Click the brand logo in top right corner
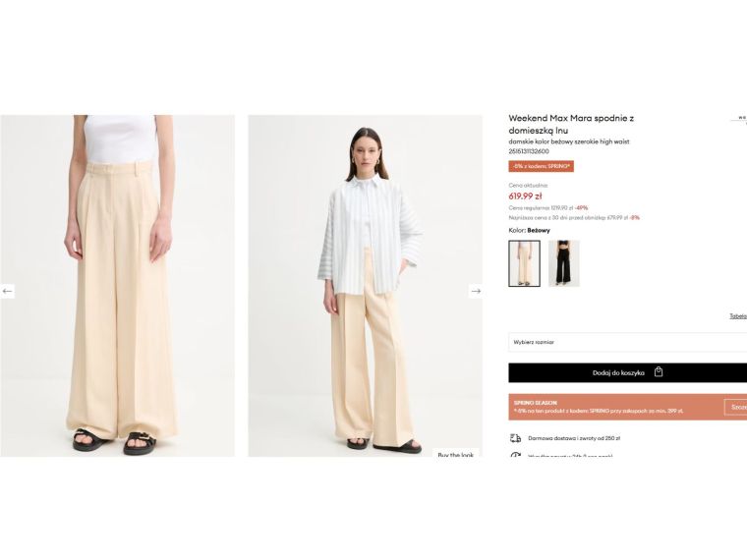This screenshot has width=747, height=560. [741, 118]
